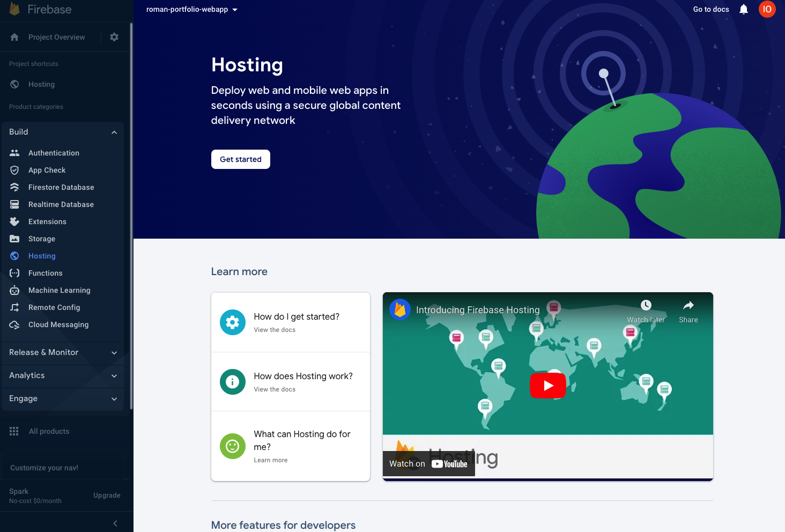Expand the Engage section
Image resolution: width=785 pixels, height=532 pixels.
point(114,398)
